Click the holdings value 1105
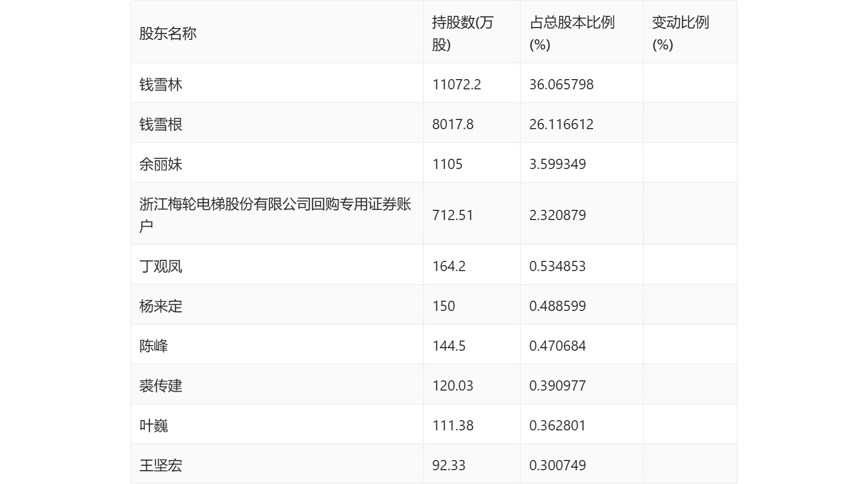Viewport: 868px width, 484px height. (x=447, y=164)
